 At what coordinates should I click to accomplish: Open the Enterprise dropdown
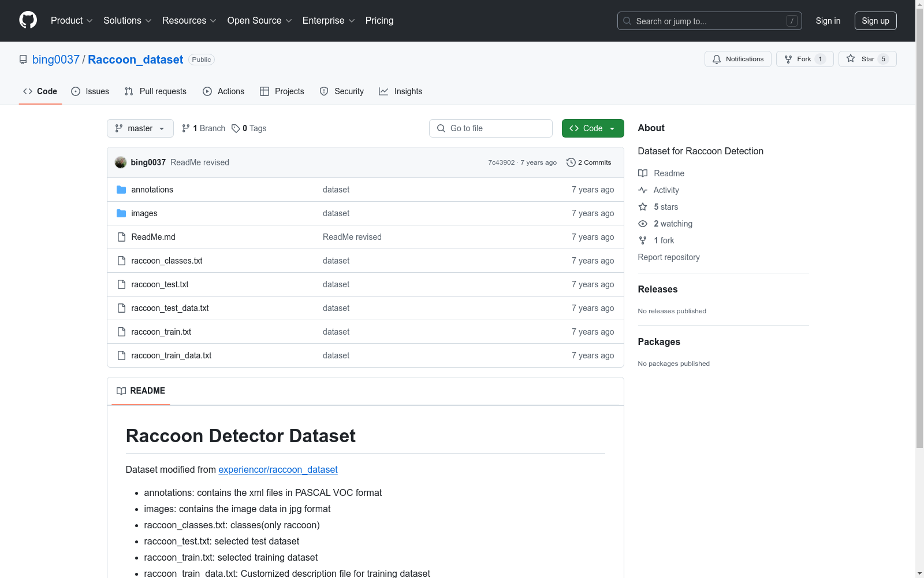329,21
